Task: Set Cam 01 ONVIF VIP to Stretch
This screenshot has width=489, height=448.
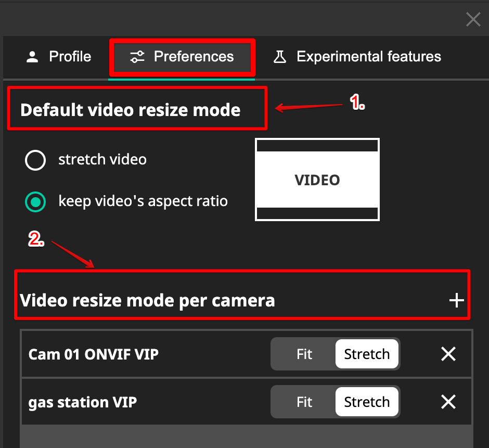Action: [367, 354]
